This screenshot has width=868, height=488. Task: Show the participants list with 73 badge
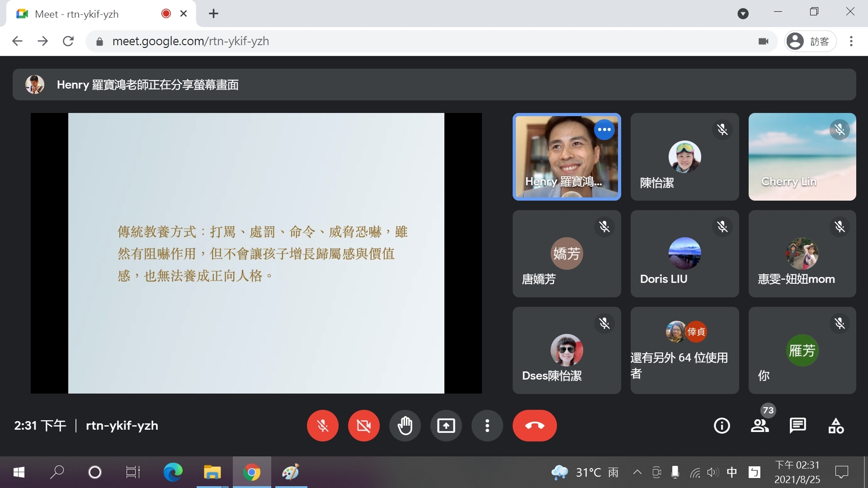760,426
